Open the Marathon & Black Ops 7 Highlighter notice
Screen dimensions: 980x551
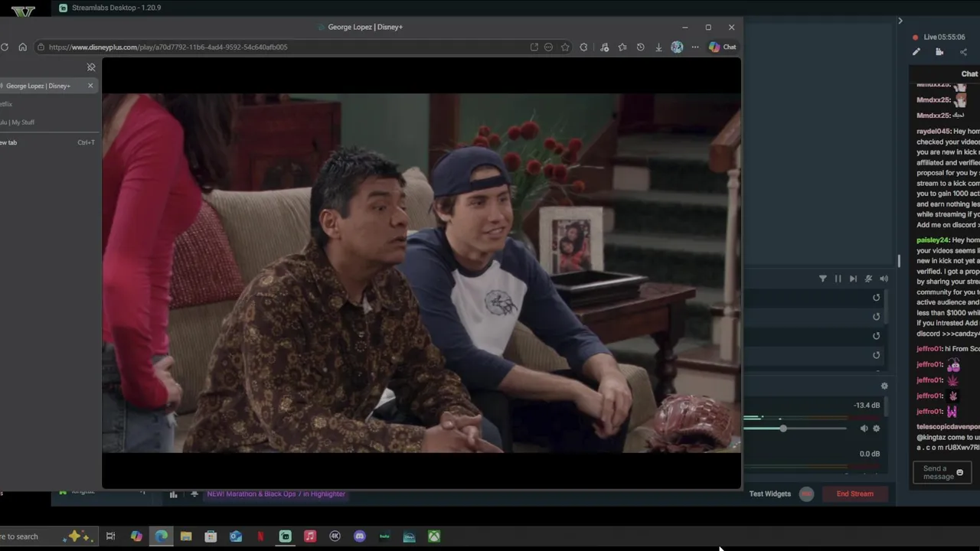[x=276, y=494]
